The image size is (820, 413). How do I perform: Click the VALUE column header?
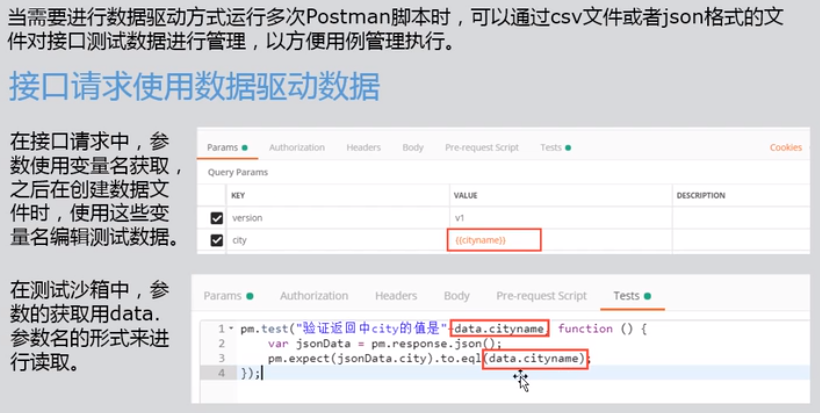[x=465, y=196]
